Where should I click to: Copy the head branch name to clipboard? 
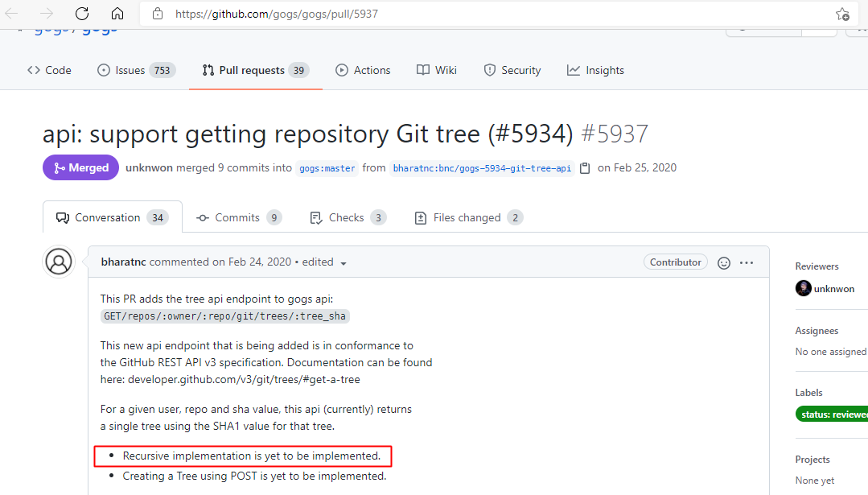coord(585,168)
